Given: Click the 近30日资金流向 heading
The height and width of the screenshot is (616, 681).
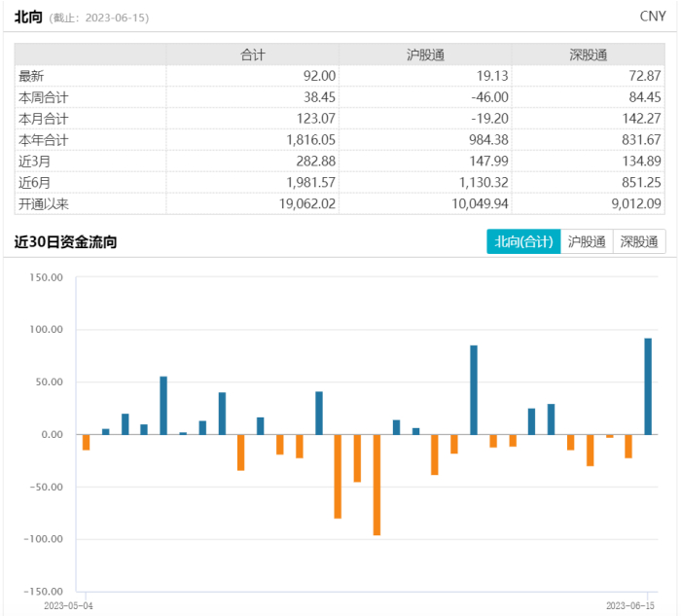Looking at the screenshot, I should coord(65,242).
